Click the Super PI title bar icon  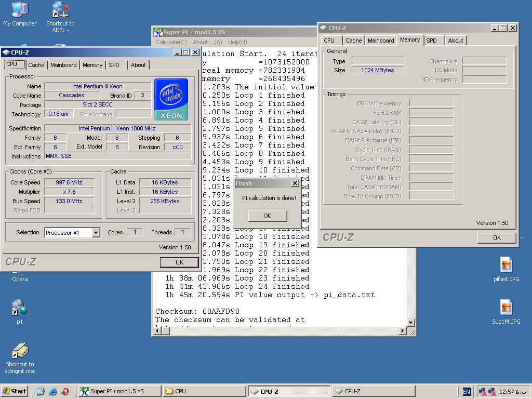(158, 32)
